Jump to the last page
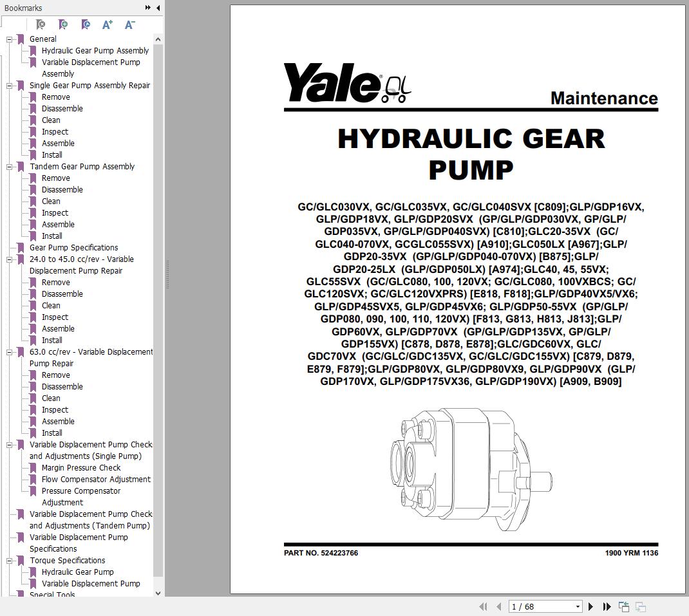This screenshot has height=616, width=689. click(607, 607)
